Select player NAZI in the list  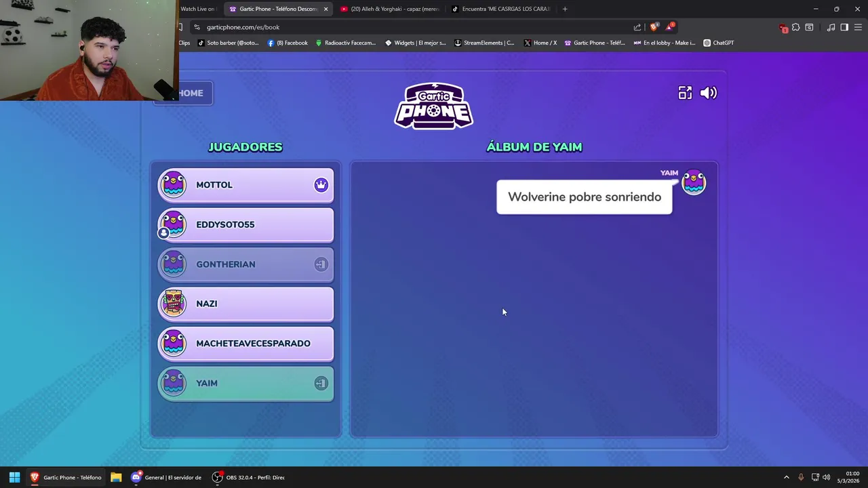click(245, 304)
